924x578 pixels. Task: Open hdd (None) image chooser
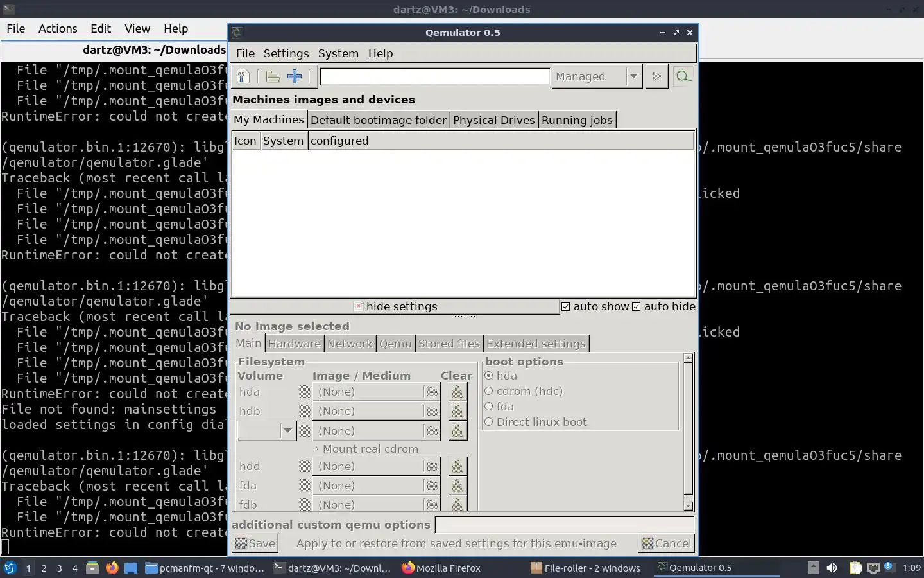click(x=376, y=466)
